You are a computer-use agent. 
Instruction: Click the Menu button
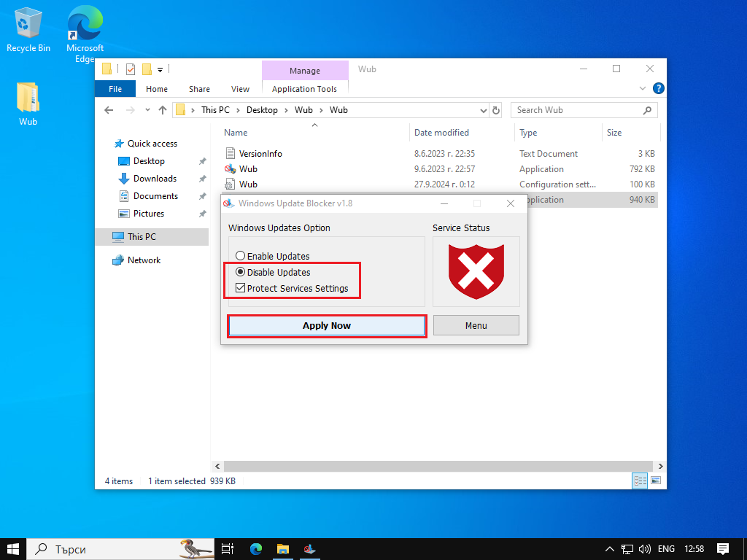476,325
